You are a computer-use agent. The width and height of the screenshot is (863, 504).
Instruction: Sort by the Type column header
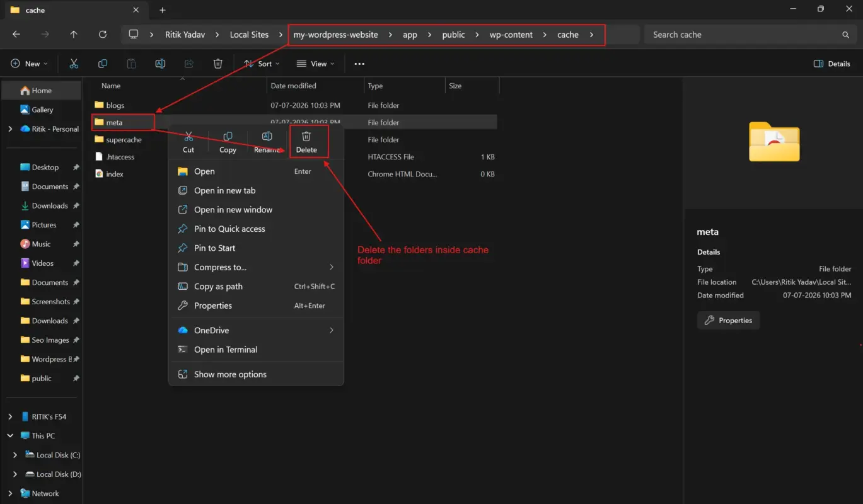375,86
